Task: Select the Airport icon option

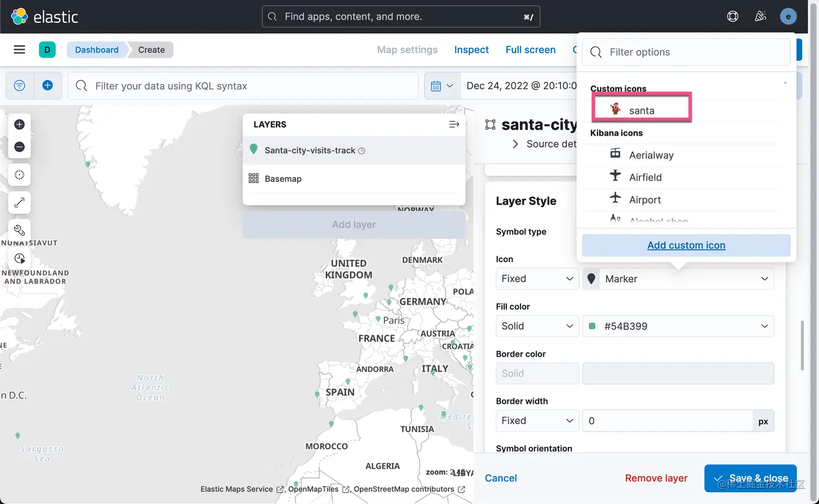Action: [681, 200]
